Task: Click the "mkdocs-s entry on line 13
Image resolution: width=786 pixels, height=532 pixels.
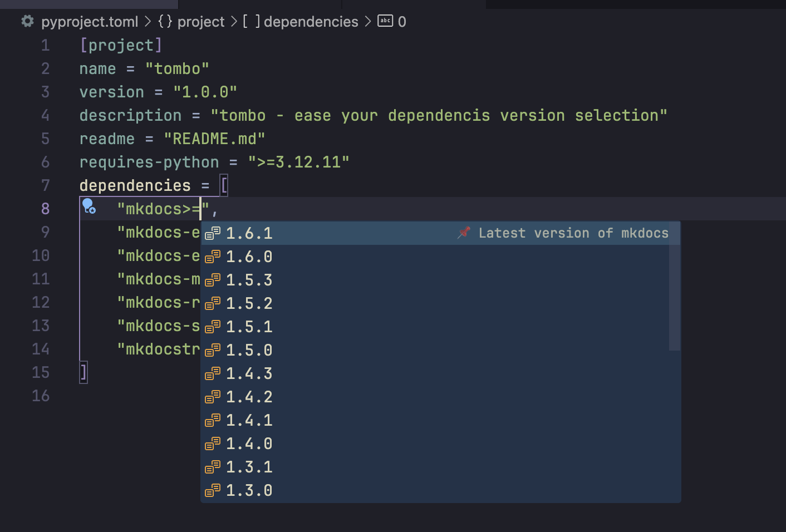Action: (158, 326)
